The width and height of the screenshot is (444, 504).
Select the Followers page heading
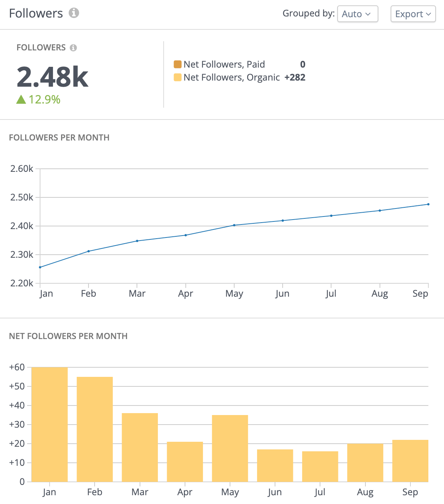35,13
